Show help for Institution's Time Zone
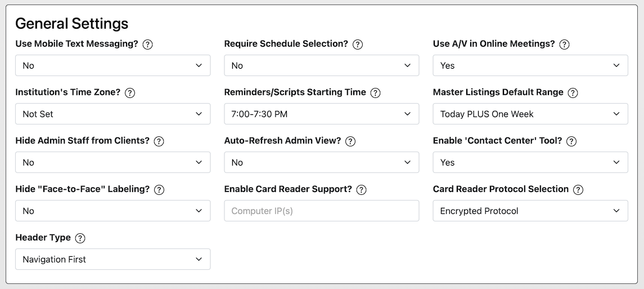 pos(130,93)
